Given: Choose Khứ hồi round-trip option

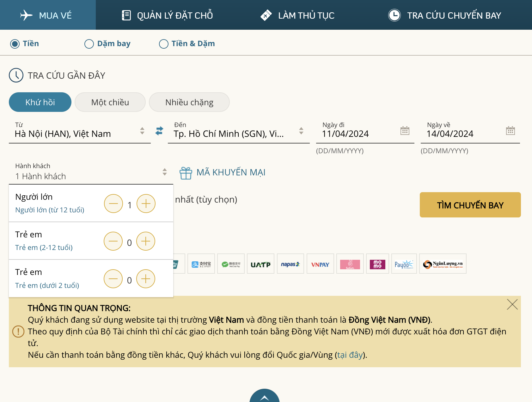Looking at the screenshot, I should 40,102.
